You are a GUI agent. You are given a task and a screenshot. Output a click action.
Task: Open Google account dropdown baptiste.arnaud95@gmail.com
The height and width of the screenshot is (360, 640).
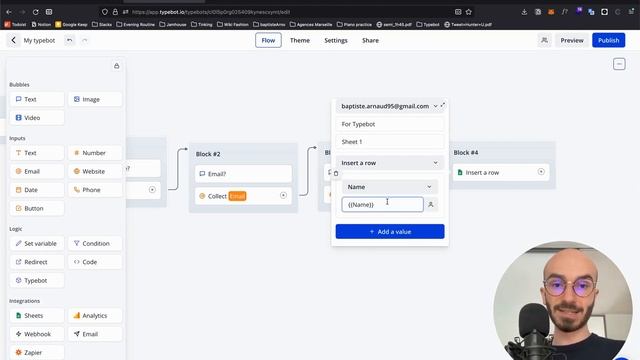(389, 106)
